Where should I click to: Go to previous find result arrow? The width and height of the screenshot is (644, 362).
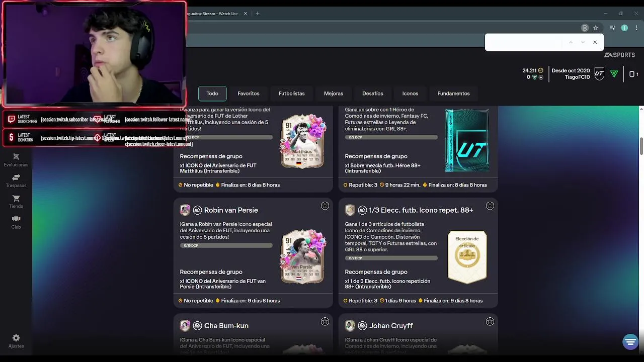571,42
